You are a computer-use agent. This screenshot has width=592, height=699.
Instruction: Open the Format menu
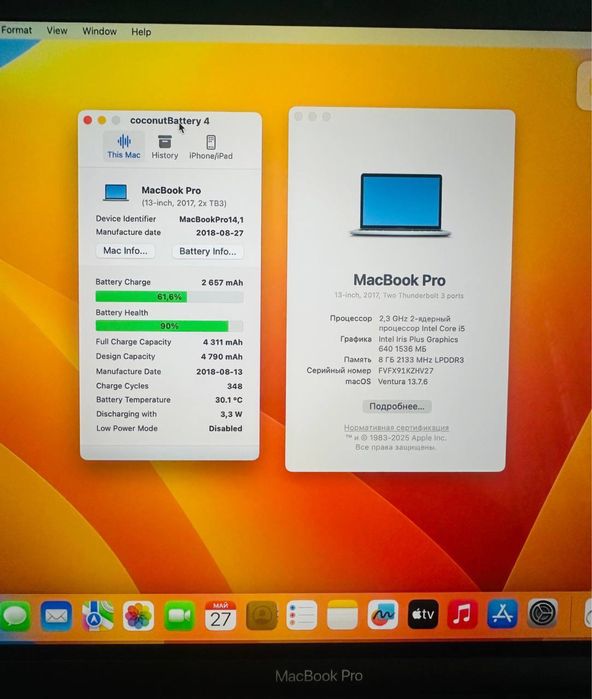[x=16, y=30]
